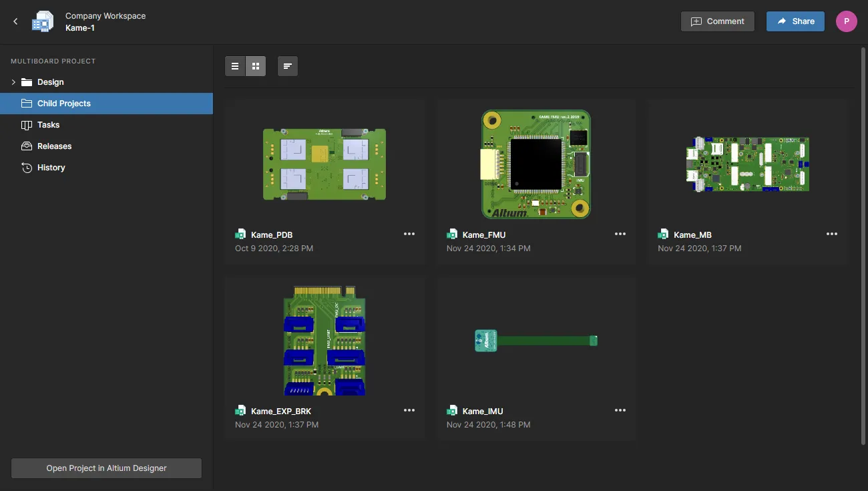Switch to list view
This screenshot has height=491, width=868.
tap(235, 66)
